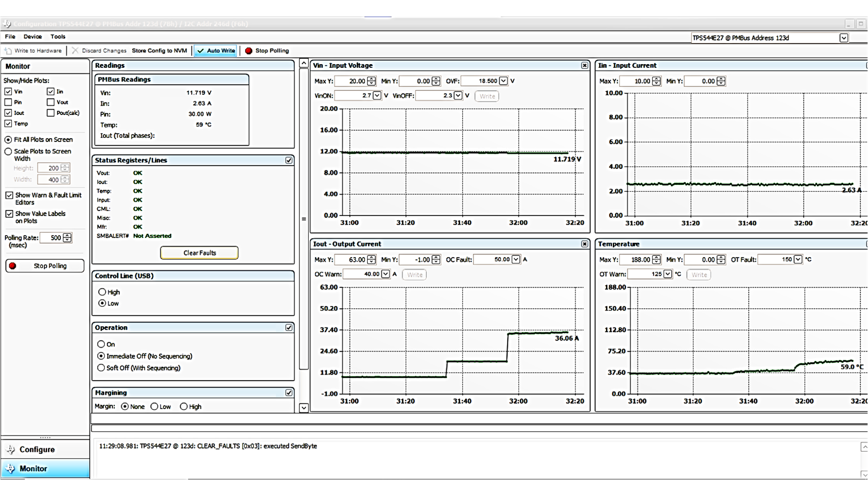Image resolution: width=868 pixels, height=496 pixels.
Task: Expand the OC Fault value dropdown
Action: pos(516,259)
